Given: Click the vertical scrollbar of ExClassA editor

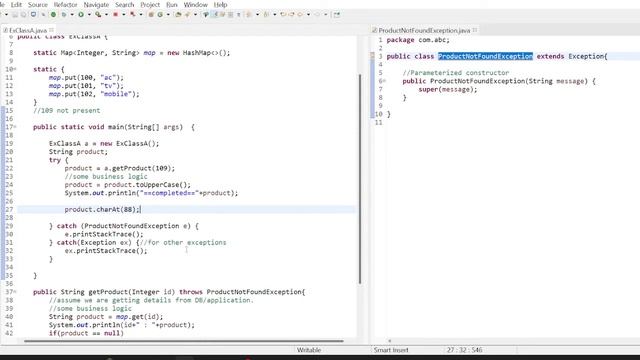Looking at the screenshot, I should (360, 179).
